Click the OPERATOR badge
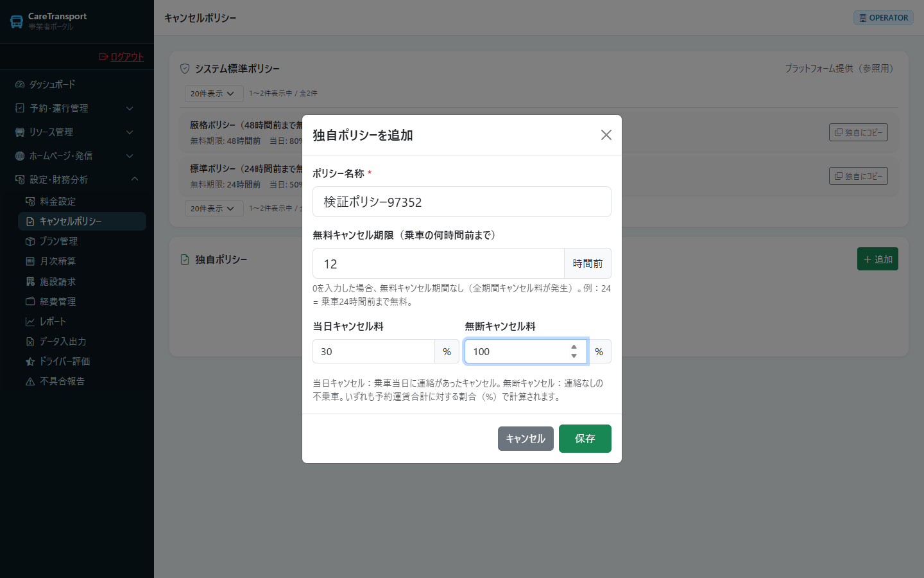 pyautogui.click(x=884, y=18)
